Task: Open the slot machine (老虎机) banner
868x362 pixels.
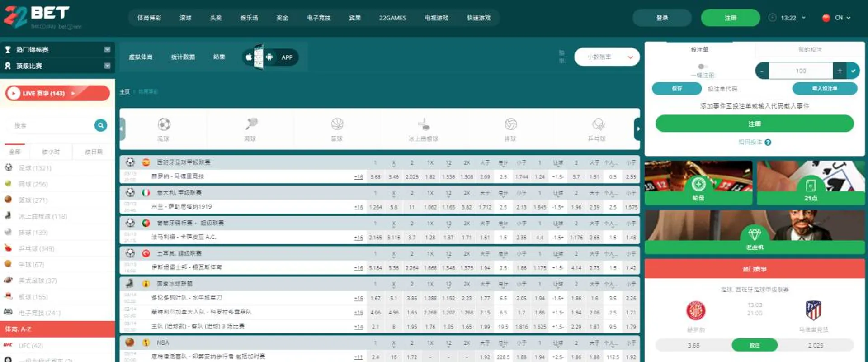Action: 755,232
